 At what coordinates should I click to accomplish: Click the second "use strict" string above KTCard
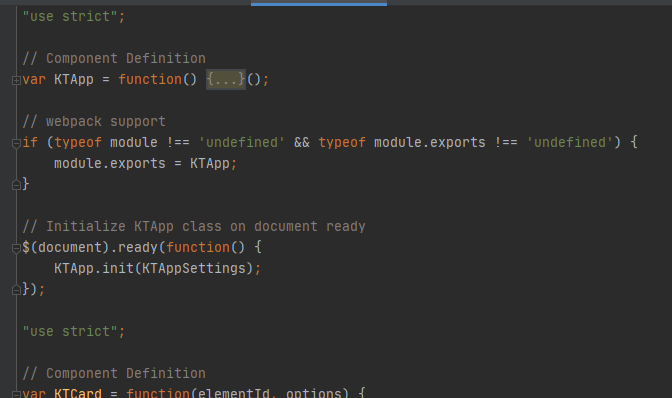point(70,331)
